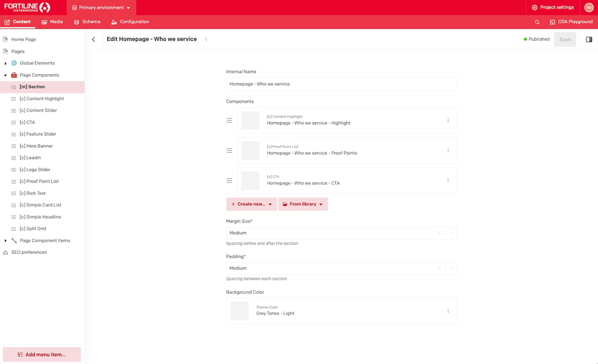
Task: Open the Primary environment dropdown
Action: click(101, 7)
